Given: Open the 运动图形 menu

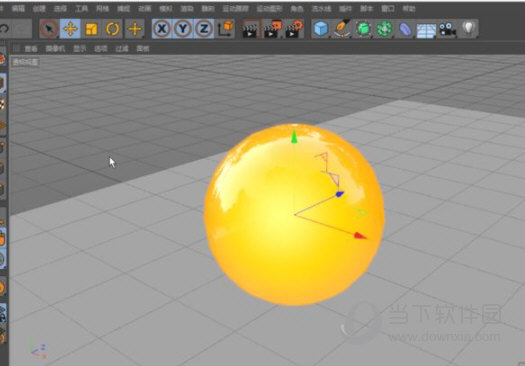Looking at the screenshot, I should 270,9.
